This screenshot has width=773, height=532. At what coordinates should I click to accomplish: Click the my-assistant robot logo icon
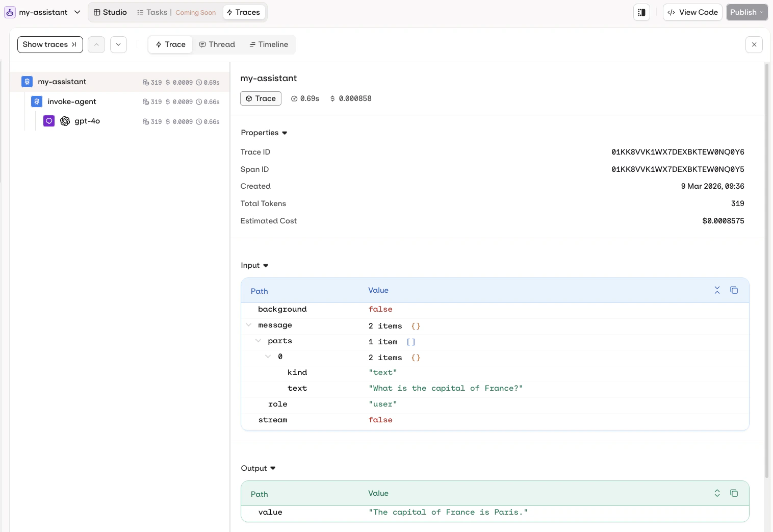pyautogui.click(x=10, y=12)
